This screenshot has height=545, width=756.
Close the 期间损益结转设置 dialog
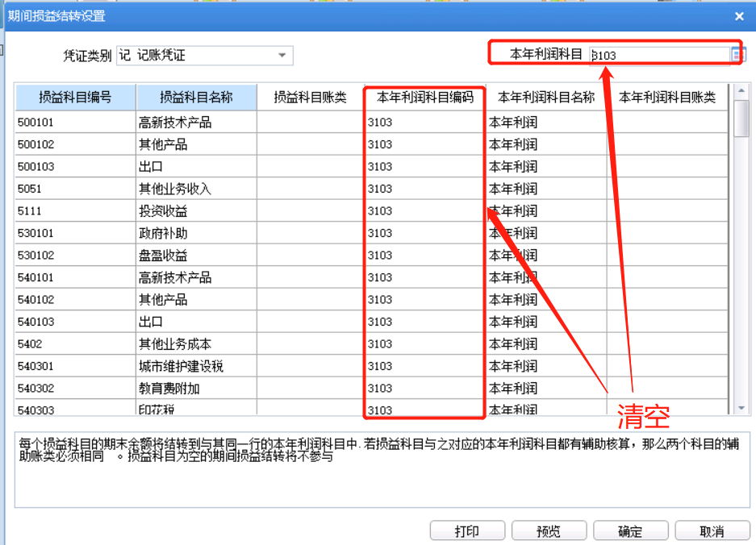tap(738, 16)
